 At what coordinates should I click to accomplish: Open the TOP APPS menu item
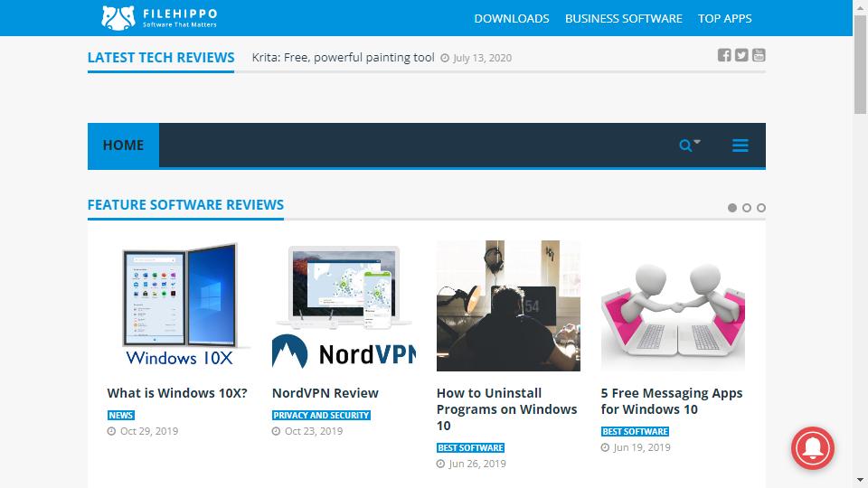(724, 18)
